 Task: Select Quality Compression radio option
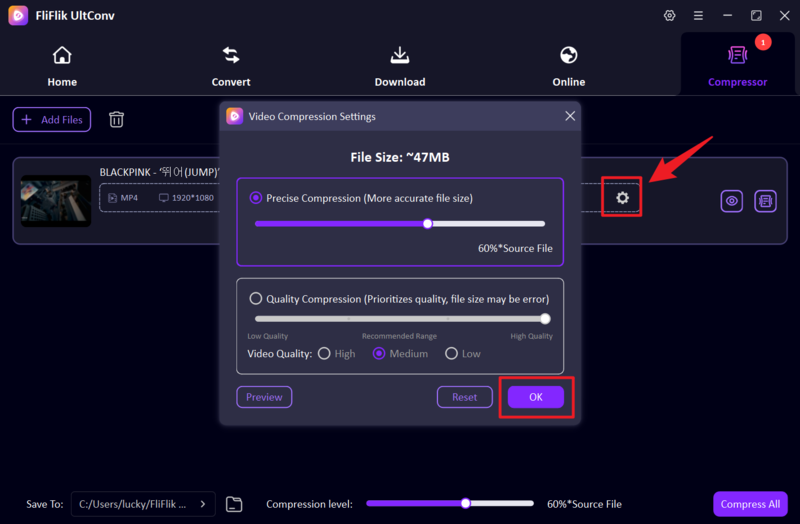tap(256, 298)
